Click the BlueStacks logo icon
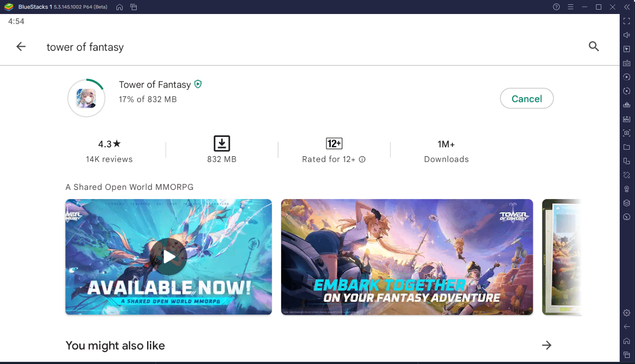The height and width of the screenshot is (364, 635). (x=9, y=7)
